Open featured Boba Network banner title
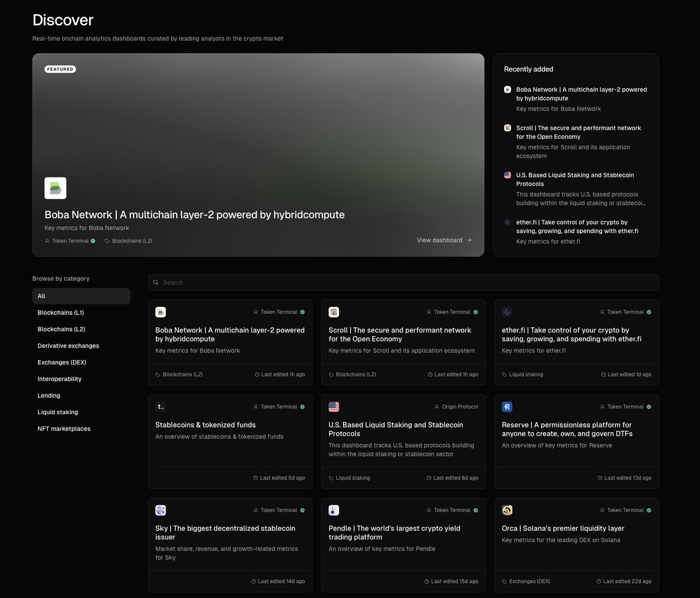Screen dimensions: 700x598 pos(194,215)
